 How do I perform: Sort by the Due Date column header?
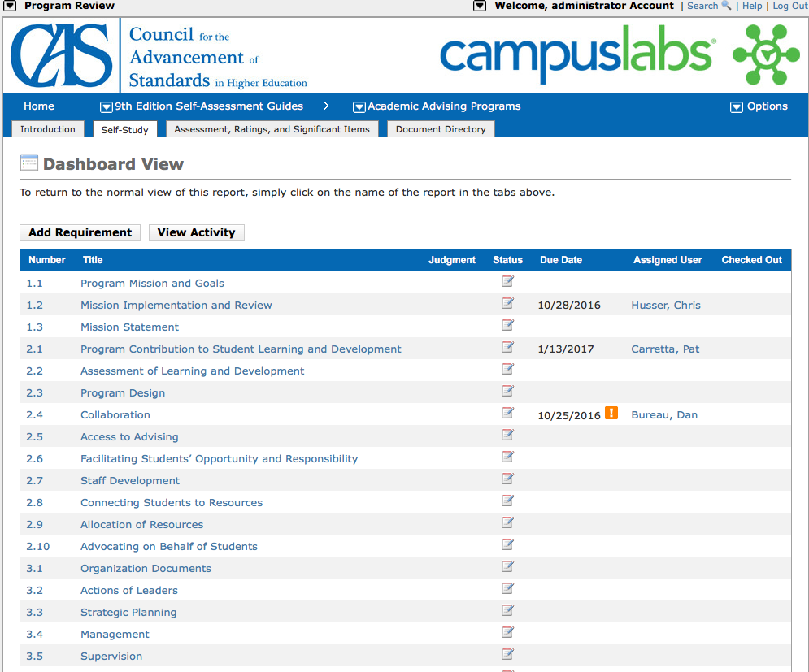pyautogui.click(x=560, y=260)
